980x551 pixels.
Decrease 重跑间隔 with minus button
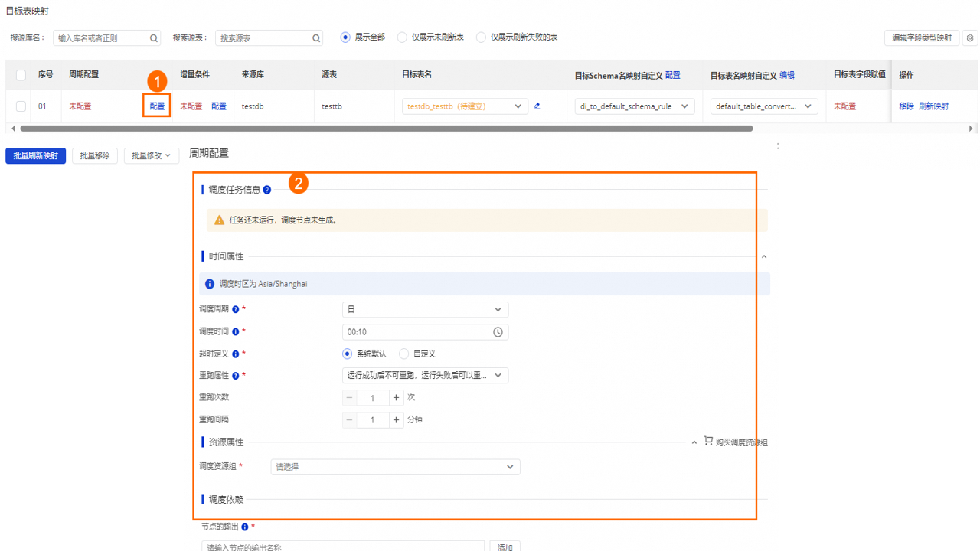350,420
